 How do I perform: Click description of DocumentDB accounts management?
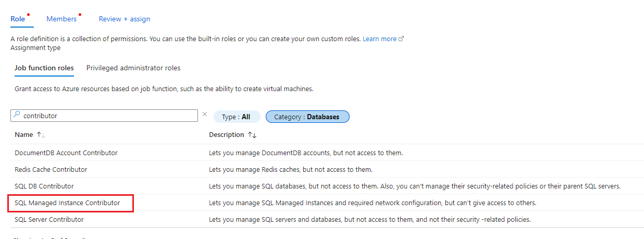pyautogui.click(x=306, y=153)
